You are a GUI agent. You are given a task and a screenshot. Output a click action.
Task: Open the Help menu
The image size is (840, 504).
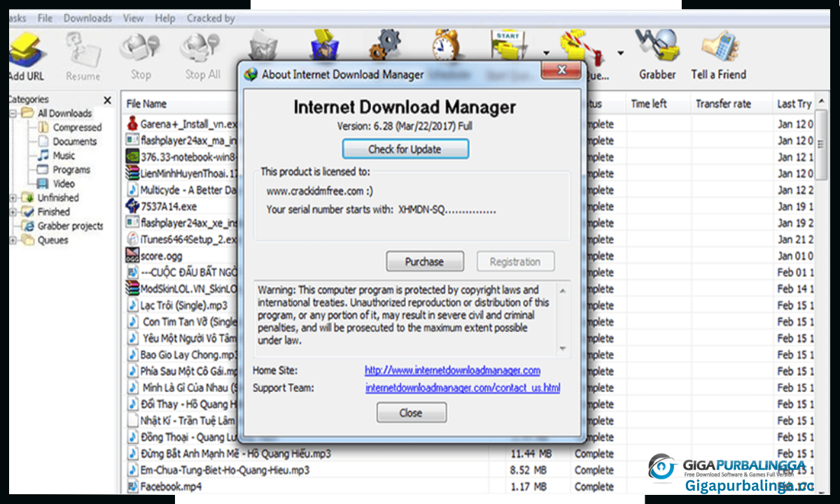coord(164,18)
